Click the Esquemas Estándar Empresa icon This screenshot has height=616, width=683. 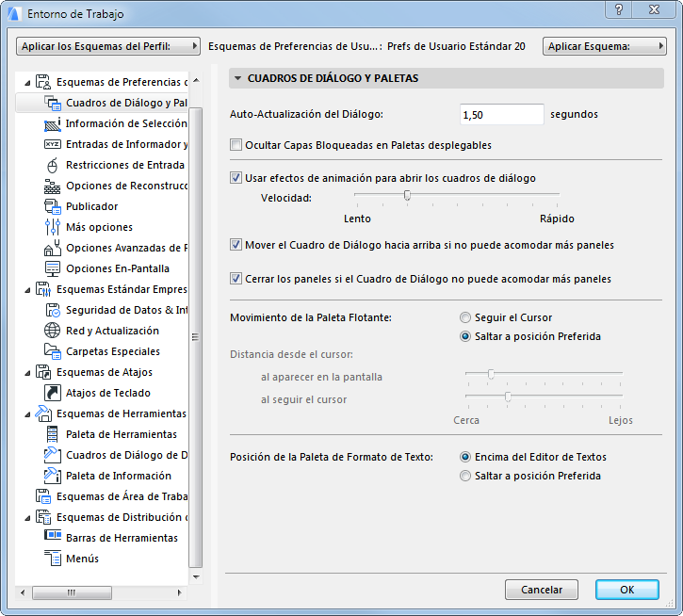pyautogui.click(x=43, y=289)
